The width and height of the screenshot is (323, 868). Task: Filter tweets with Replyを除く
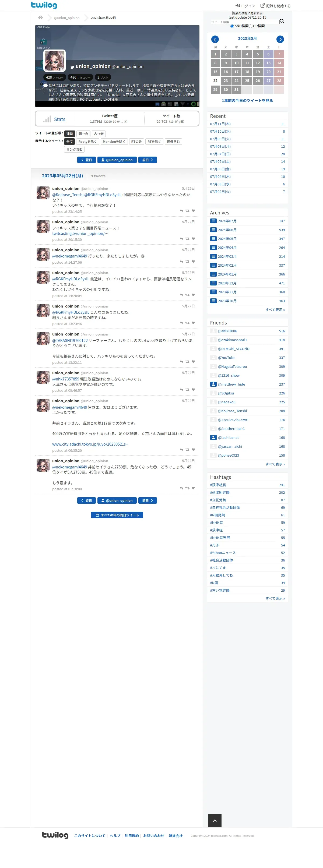pos(87,142)
